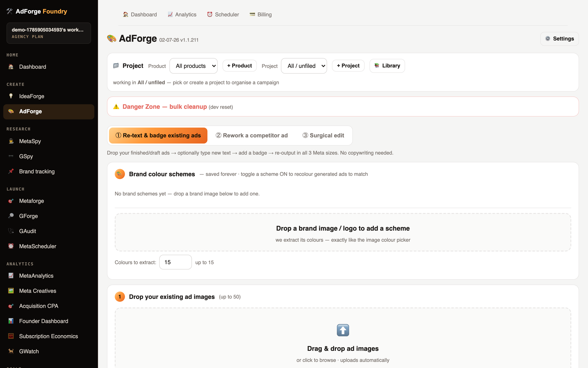Click the Settings gear icon
Viewport: 588px width, 368px height.
(x=548, y=38)
